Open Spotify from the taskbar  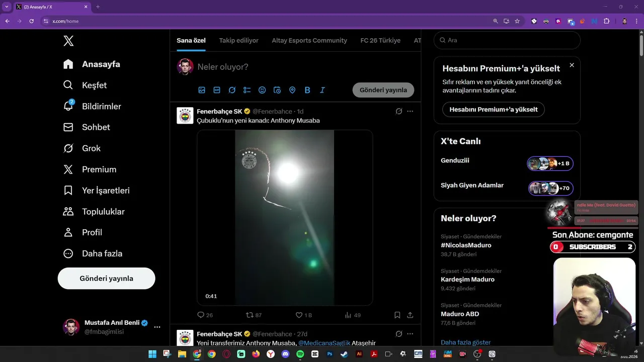300,354
